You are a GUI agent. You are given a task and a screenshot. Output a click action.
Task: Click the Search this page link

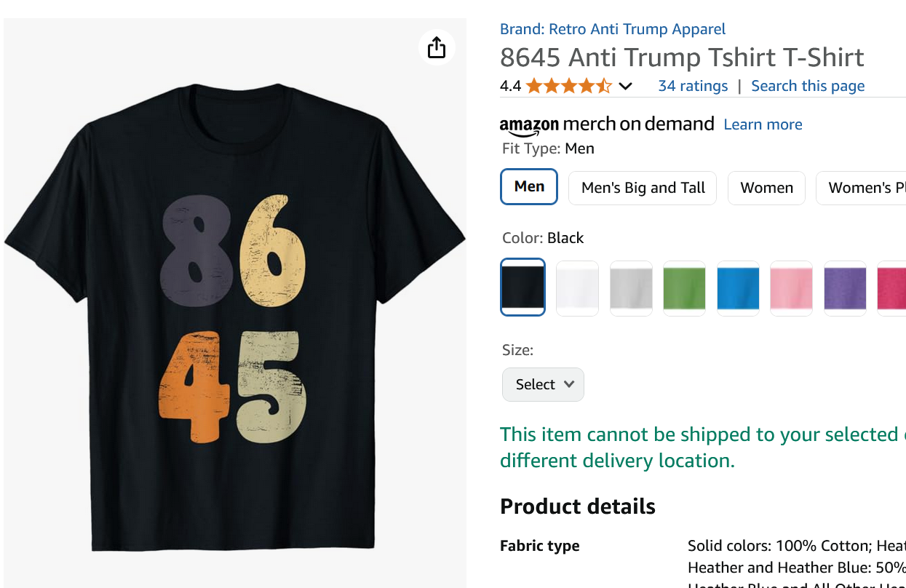808,86
